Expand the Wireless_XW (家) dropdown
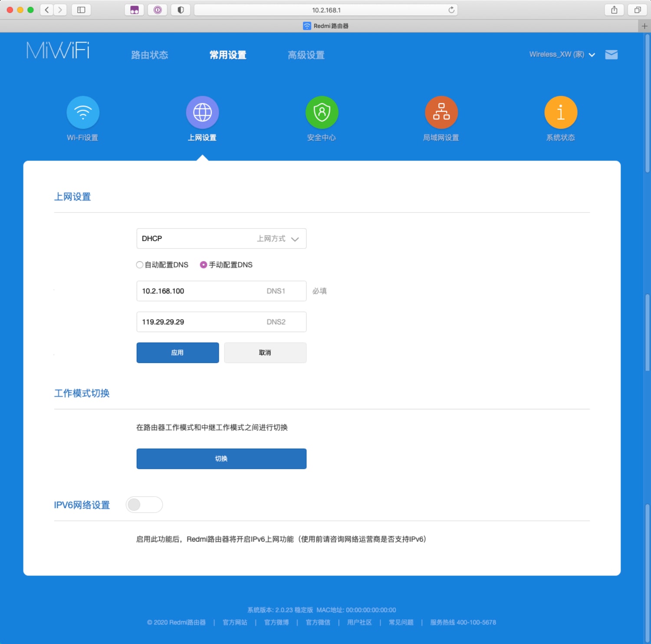This screenshot has width=651, height=644. pyautogui.click(x=562, y=55)
